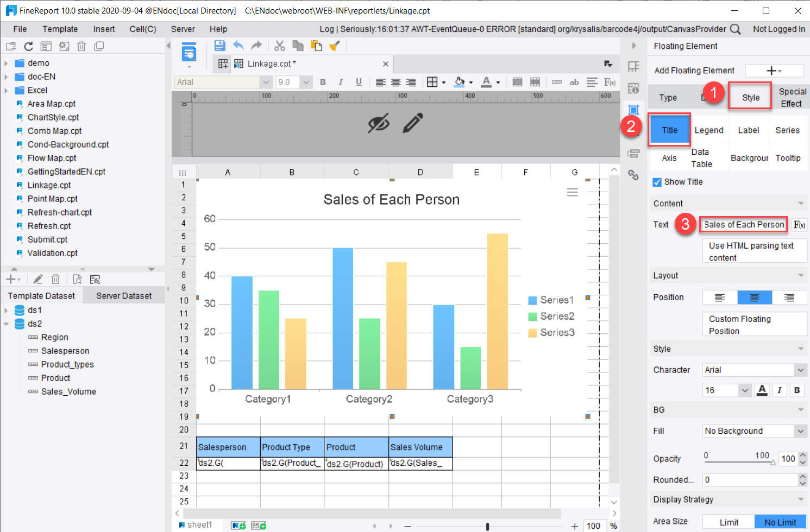Click the preview dataset icon

(77, 280)
